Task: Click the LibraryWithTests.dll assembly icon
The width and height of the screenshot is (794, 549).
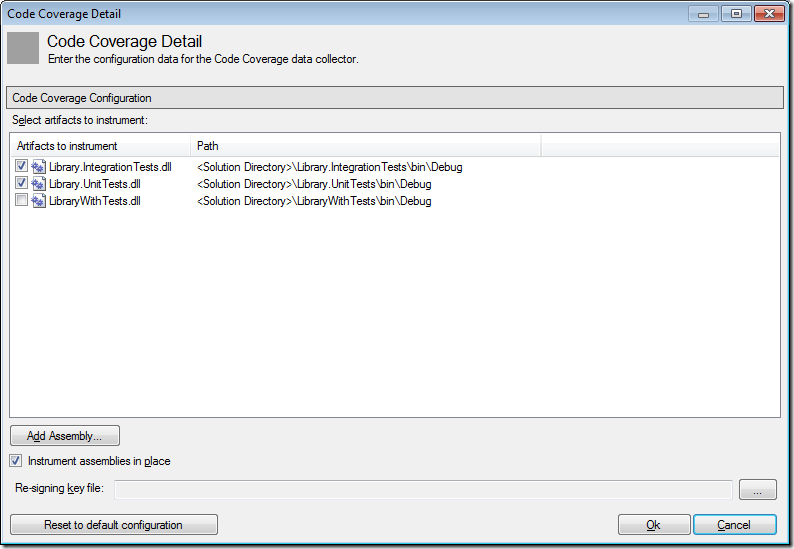Action: (x=38, y=201)
